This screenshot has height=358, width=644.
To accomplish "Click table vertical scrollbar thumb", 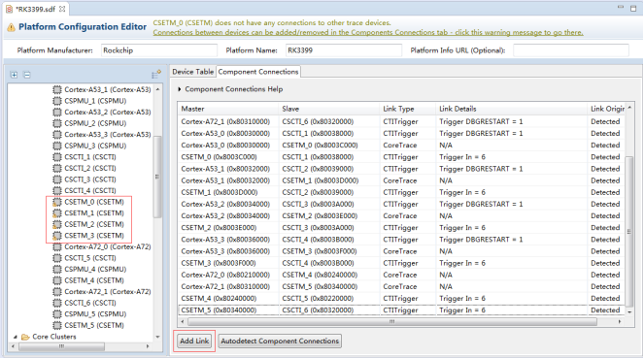I will [628, 231].
